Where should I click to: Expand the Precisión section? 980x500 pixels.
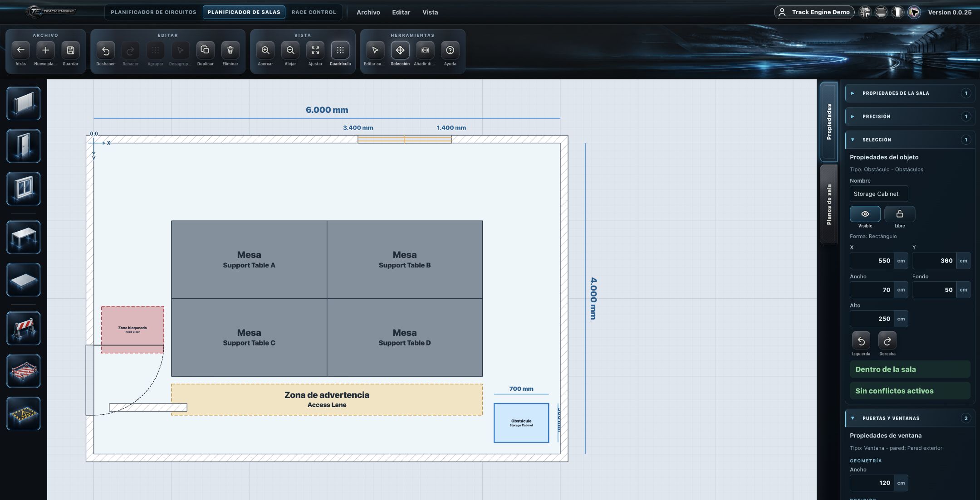pos(910,117)
